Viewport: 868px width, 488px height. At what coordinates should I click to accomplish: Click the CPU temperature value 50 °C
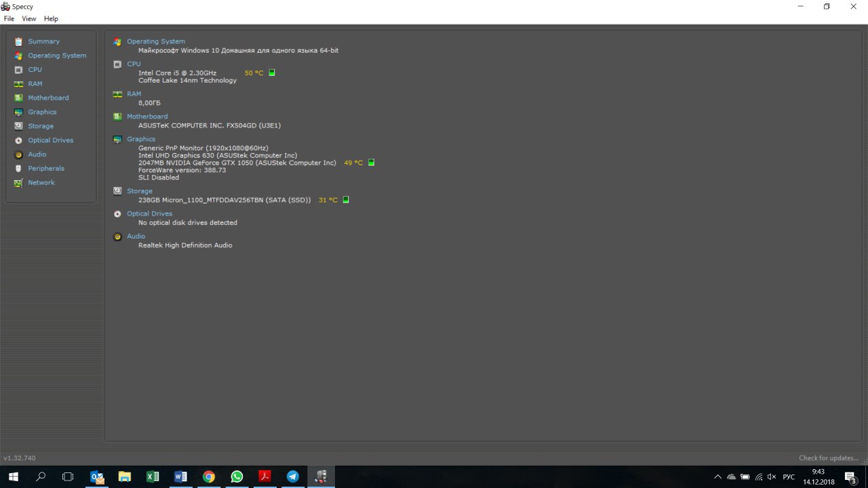click(x=254, y=73)
